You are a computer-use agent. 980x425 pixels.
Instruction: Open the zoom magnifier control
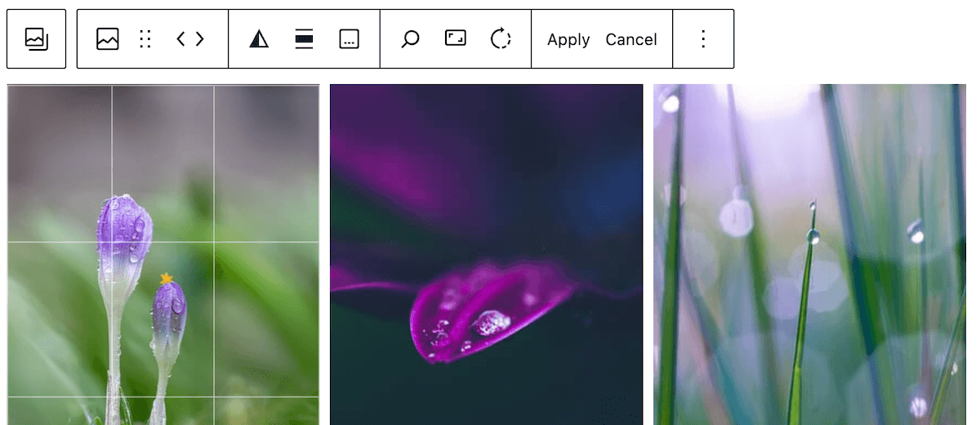click(x=411, y=39)
